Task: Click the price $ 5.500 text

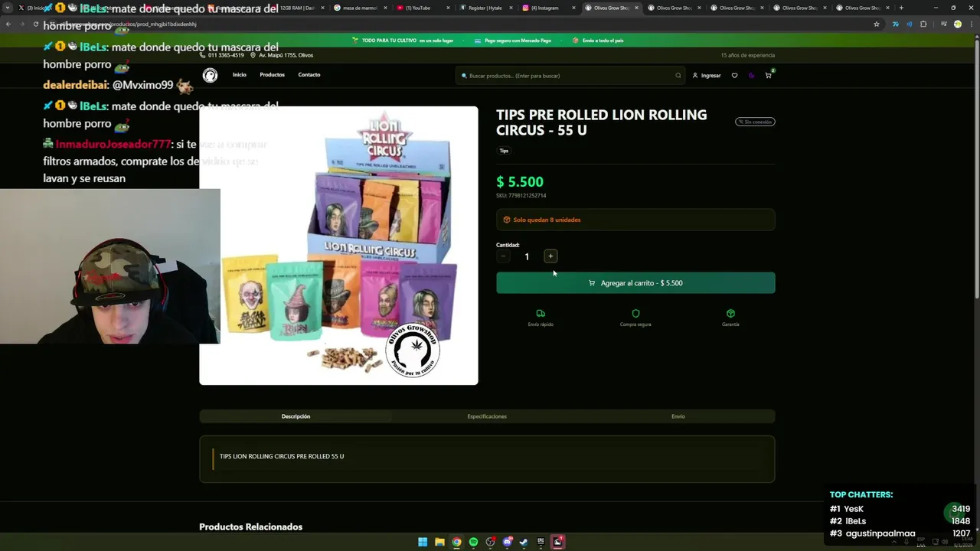Action: pyautogui.click(x=520, y=181)
